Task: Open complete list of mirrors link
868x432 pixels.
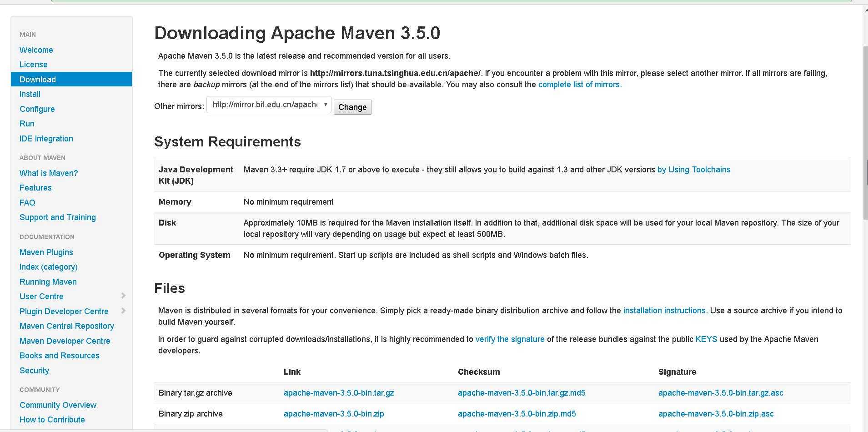Action: tap(580, 85)
